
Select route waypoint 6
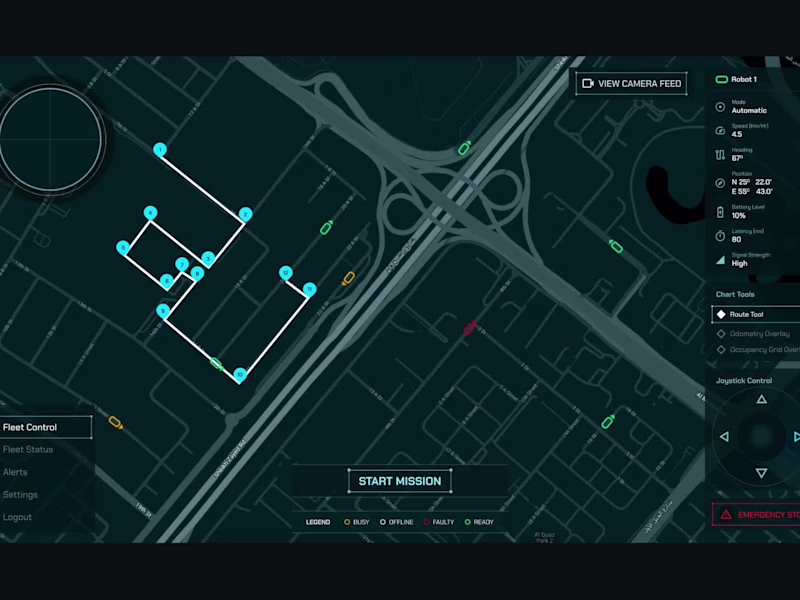(166, 281)
